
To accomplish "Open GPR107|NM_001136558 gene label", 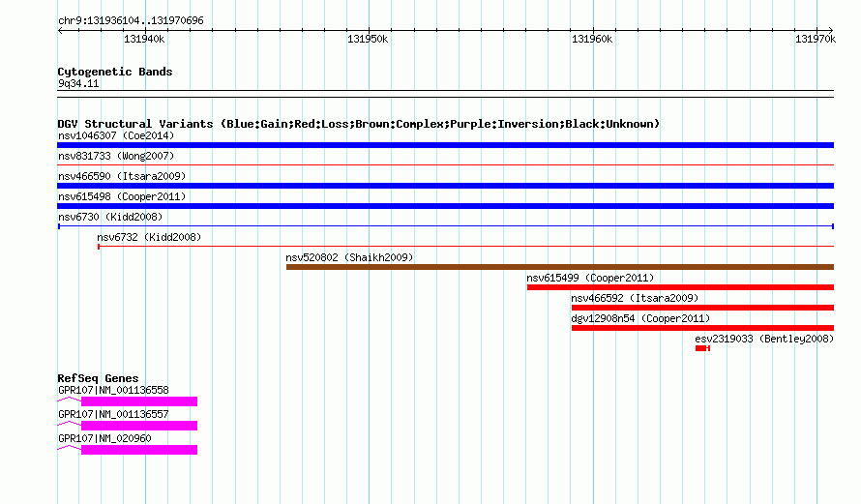I will pos(113,391).
